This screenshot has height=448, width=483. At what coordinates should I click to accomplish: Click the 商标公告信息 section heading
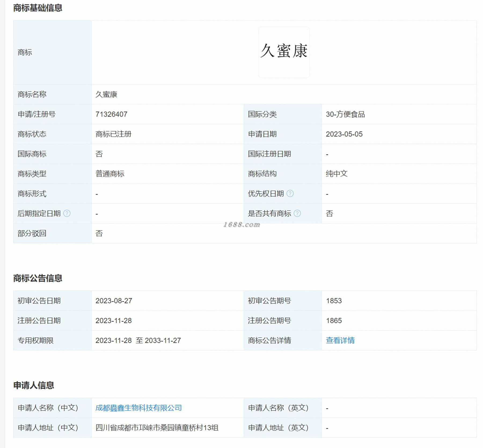[x=38, y=278]
